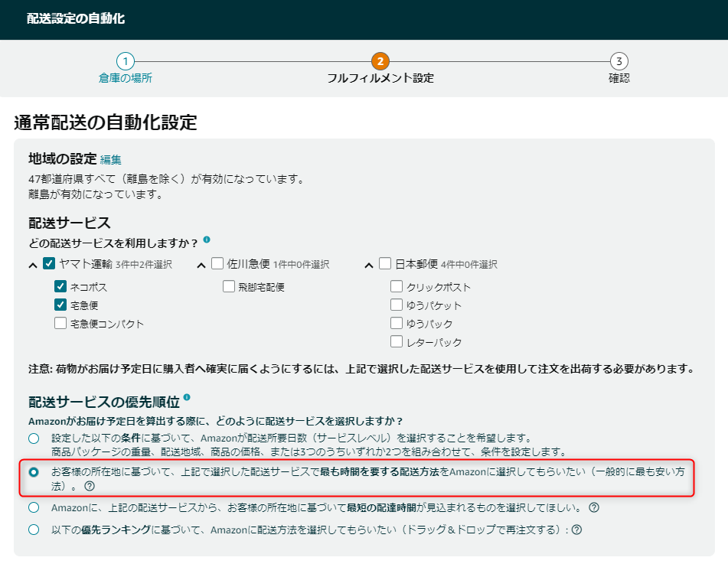Click 通常配送の自動化設定 heading
Screen dimensions: 728x564
coord(106,122)
